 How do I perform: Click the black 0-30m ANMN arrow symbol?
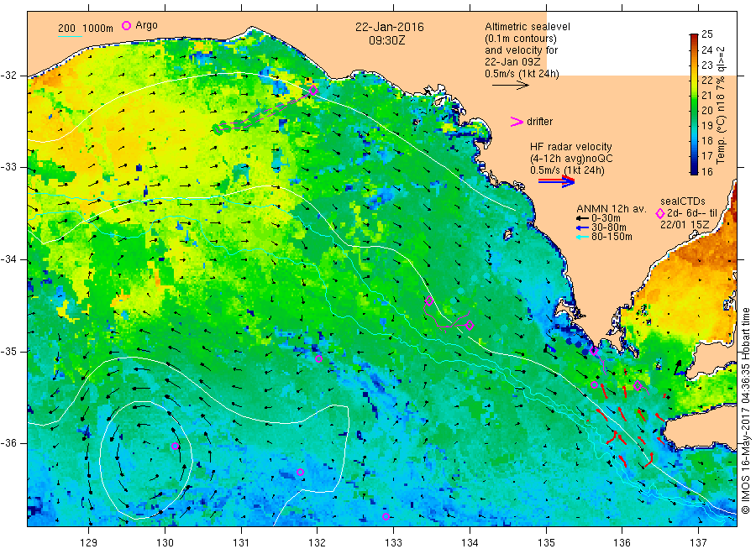pos(582,219)
